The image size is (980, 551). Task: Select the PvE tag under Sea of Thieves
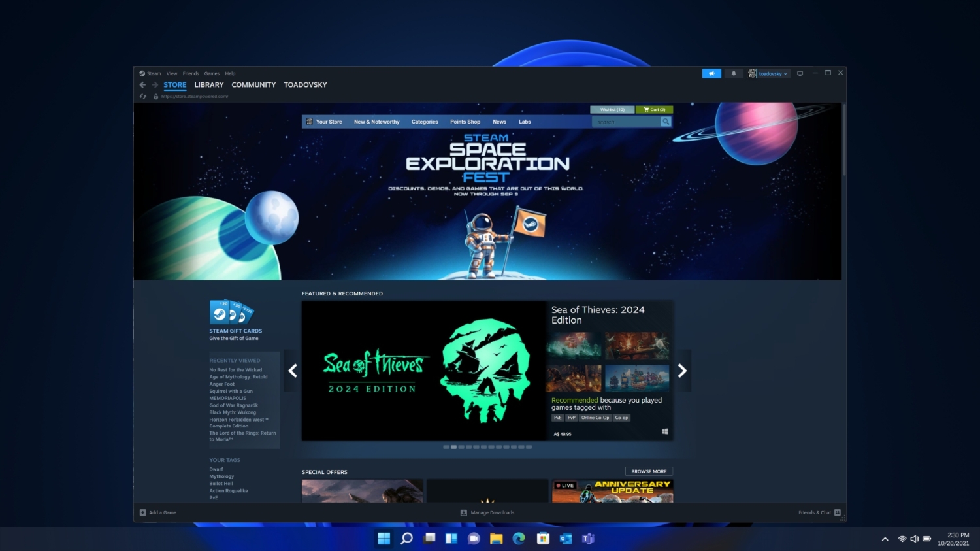point(557,417)
